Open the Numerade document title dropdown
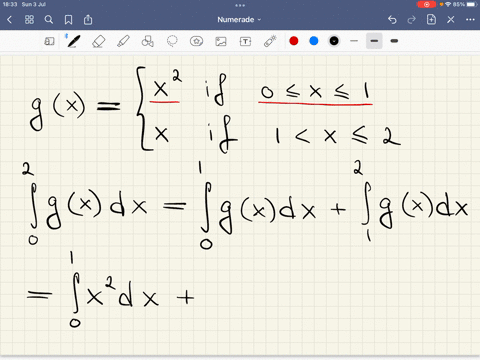This screenshot has width=480, height=360. tap(239, 20)
